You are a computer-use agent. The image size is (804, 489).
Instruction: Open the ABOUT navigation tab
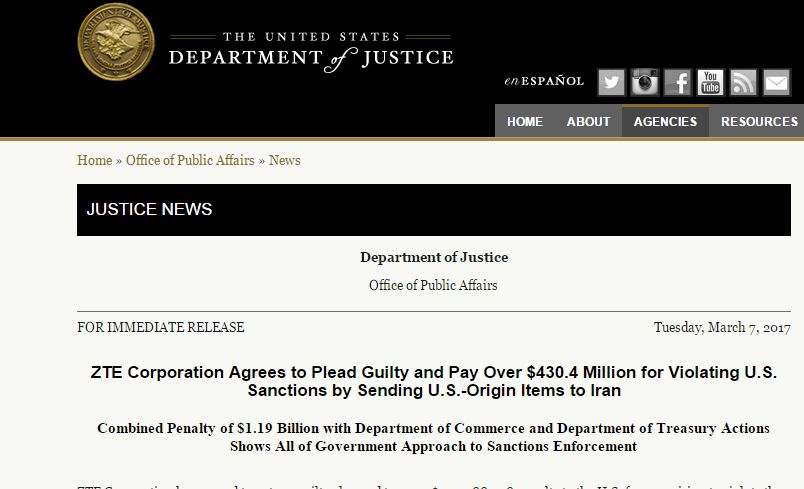coord(588,121)
